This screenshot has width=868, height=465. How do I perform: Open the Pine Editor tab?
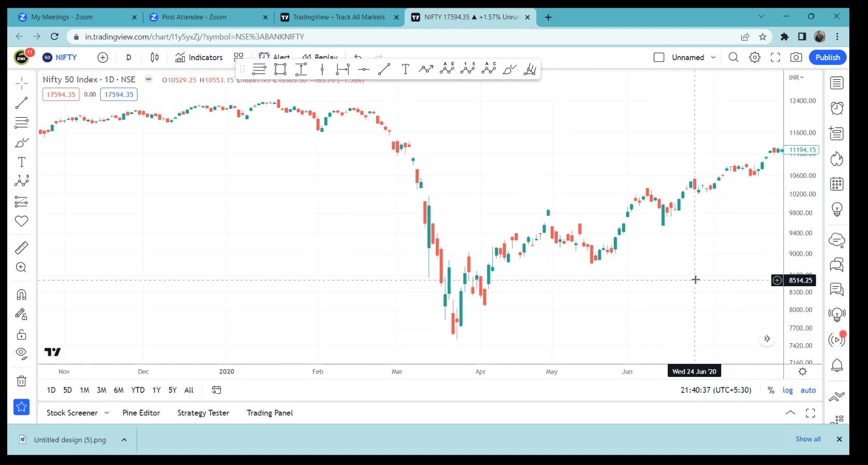click(141, 413)
